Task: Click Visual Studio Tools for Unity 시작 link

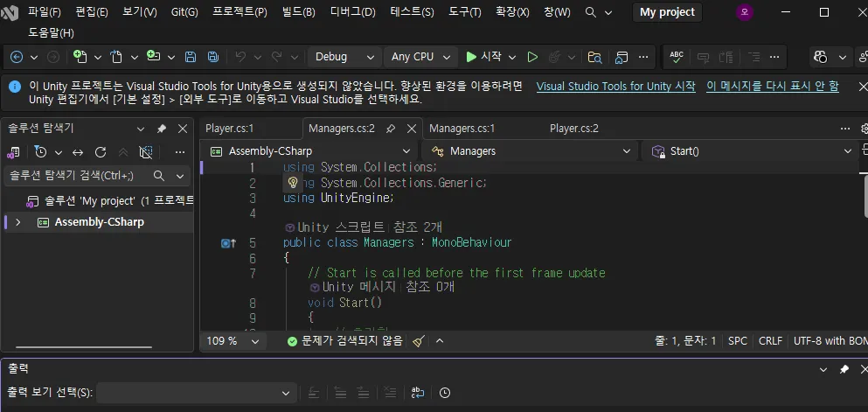Action: pyautogui.click(x=615, y=87)
